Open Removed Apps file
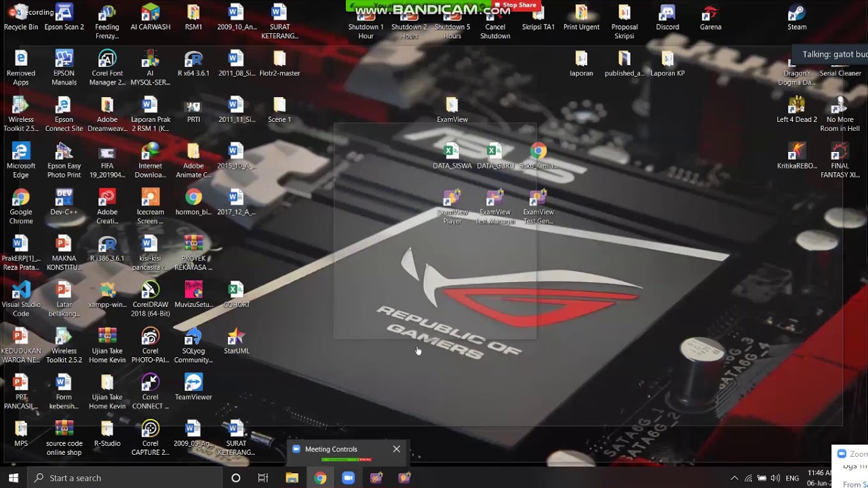868x488 pixels. (21, 68)
